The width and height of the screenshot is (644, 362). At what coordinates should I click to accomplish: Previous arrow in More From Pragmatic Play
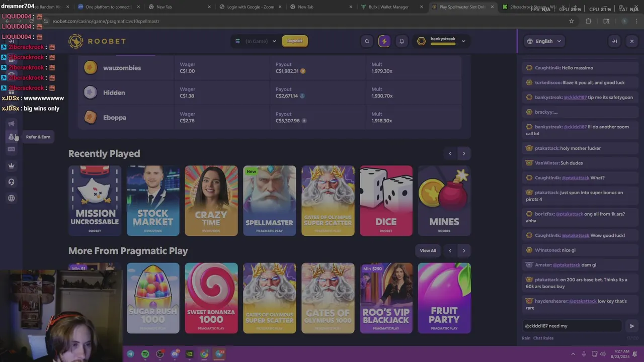point(450,250)
